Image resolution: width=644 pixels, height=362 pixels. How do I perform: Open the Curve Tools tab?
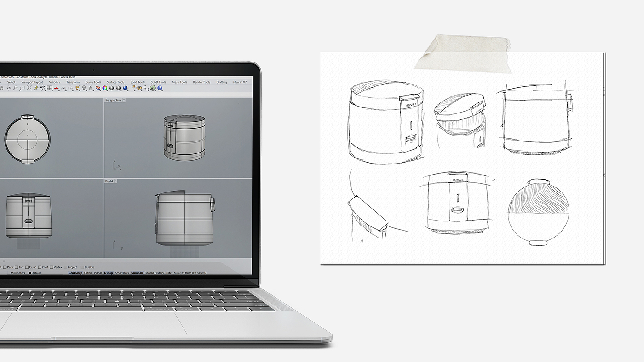[x=93, y=82]
